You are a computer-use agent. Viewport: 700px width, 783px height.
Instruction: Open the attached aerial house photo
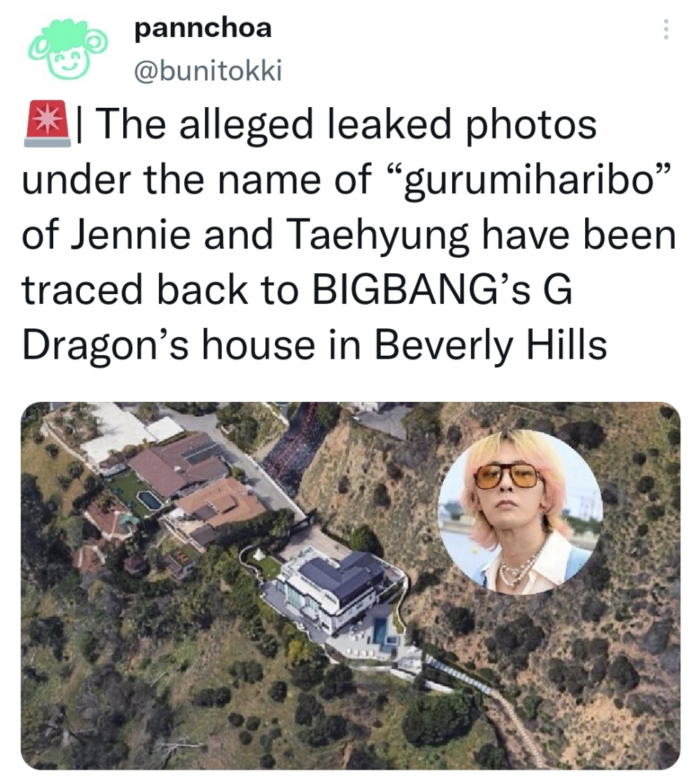click(350, 585)
